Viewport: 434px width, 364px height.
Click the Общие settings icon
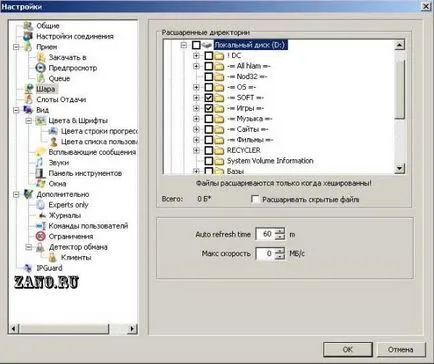tap(28, 26)
